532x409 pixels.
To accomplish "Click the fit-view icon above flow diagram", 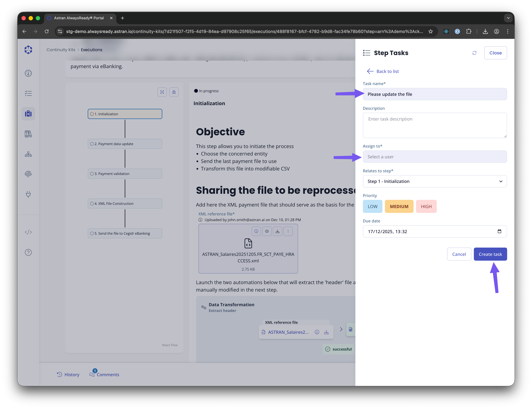I will [x=162, y=92].
